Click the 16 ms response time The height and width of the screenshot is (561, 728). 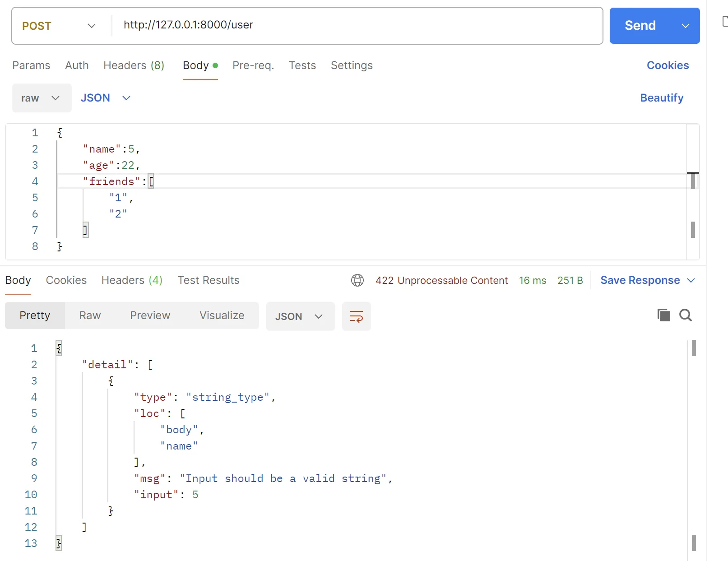(533, 280)
